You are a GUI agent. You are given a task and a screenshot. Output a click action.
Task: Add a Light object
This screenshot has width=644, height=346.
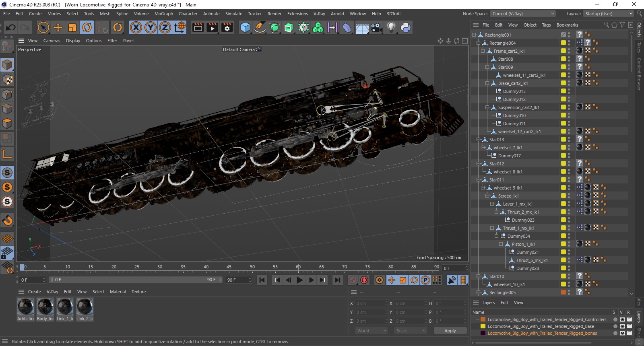click(391, 27)
